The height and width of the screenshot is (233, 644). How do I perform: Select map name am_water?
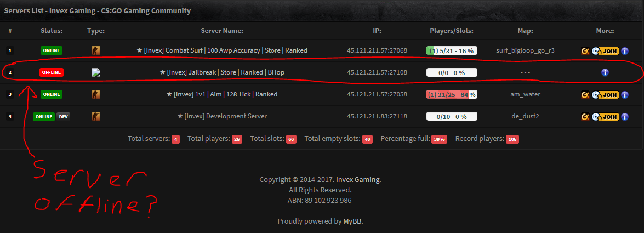coord(525,94)
